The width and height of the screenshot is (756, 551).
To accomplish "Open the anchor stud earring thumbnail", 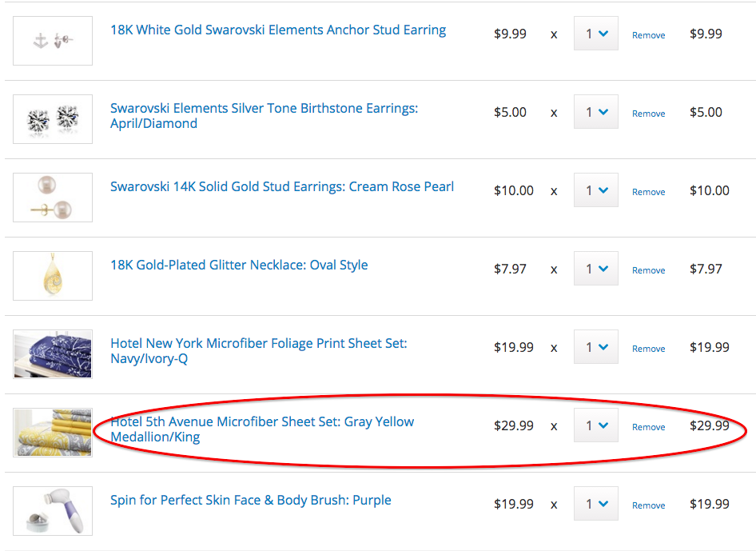I will (x=53, y=41).
